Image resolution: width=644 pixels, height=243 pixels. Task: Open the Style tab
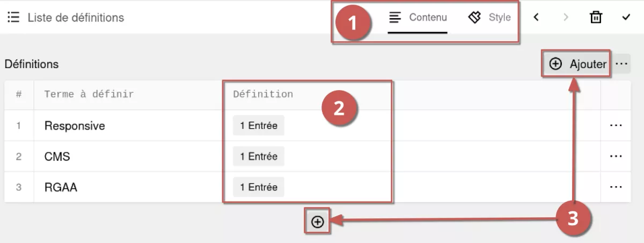click(489, 17)
